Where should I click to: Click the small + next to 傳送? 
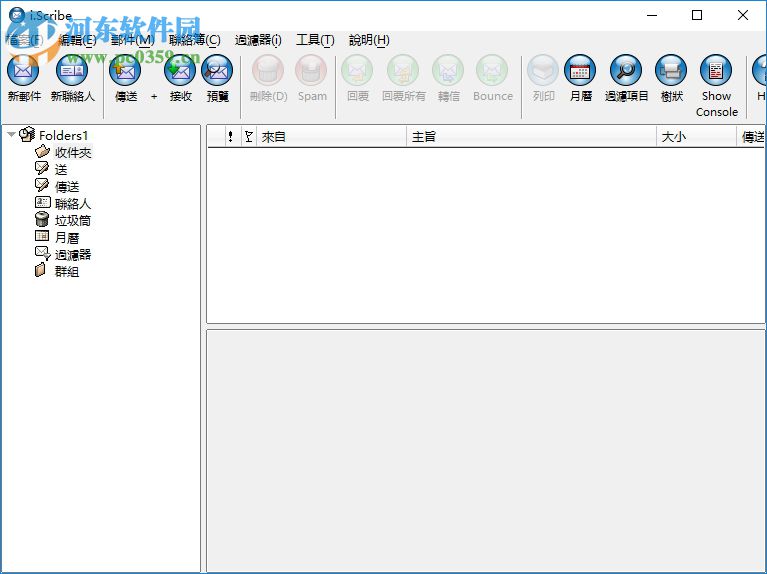[x=154, y=96]
